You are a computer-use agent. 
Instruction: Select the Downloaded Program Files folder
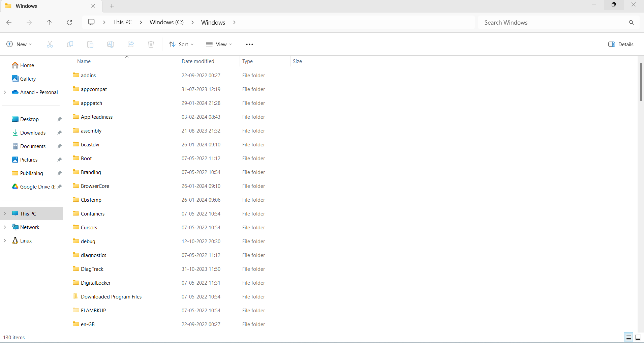tap(111, 296)
